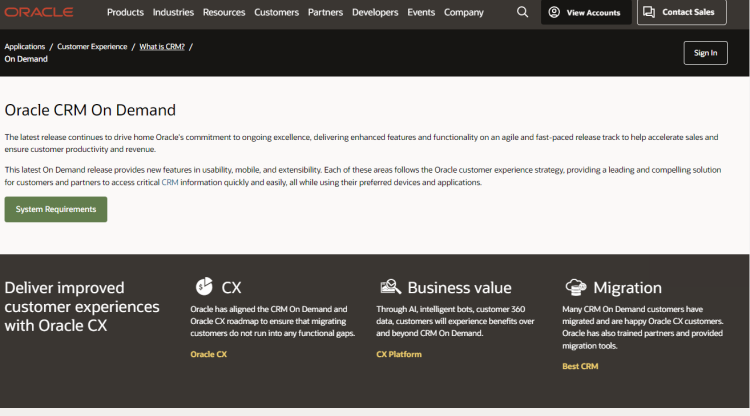750x416 pixels.
Task: Open the CX Platform link
Action: pos(399,354)
